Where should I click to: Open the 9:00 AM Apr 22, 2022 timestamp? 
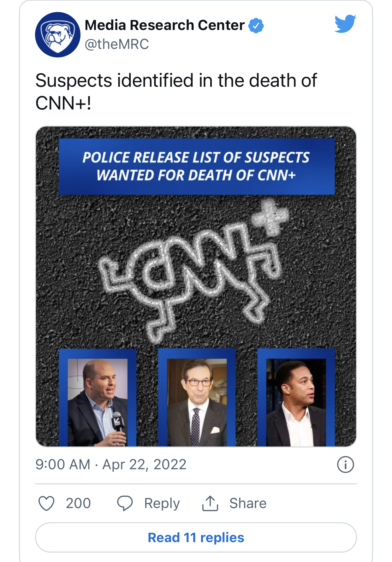(111, 464)
